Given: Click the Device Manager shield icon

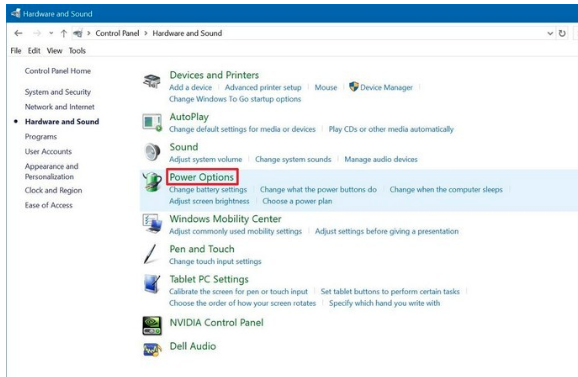Looking at the screenshot, I should coord(354,87).
